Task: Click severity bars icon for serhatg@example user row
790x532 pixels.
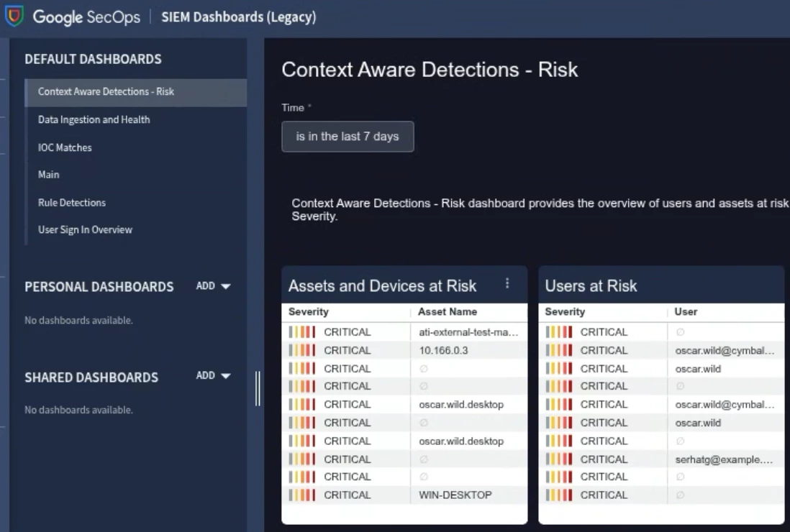Action: [559, 459]
